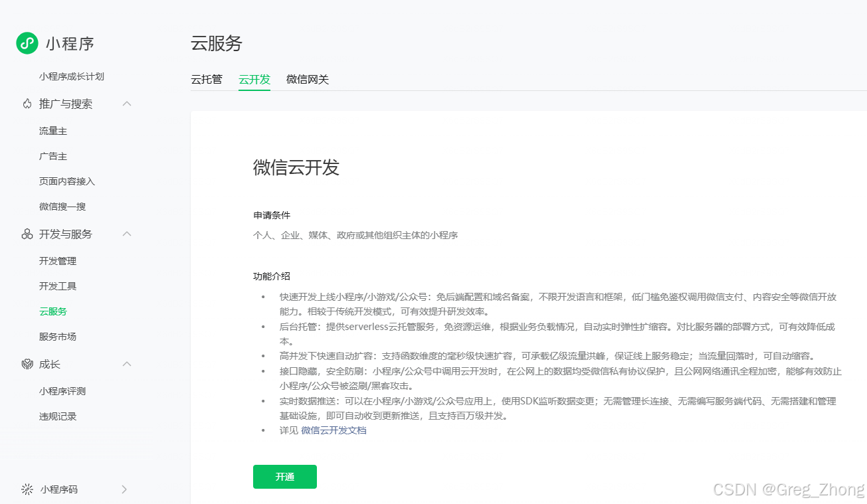
Task: Open 小程序评测 page
Action: coord(62,391)
